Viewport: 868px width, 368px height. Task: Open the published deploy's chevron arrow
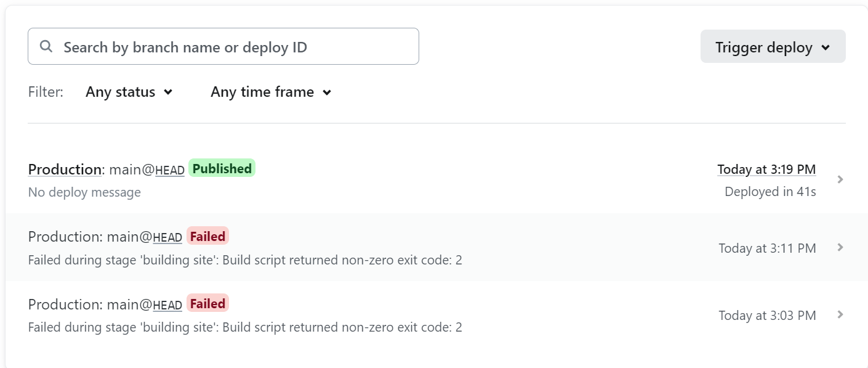coord(840,179)
